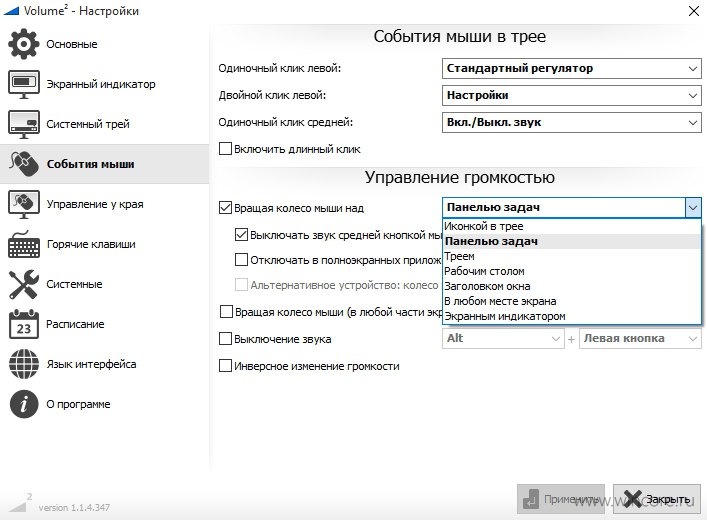
Task: Click the screen-mouse icon for Управление у края
Action: click(x=23, y=204)
